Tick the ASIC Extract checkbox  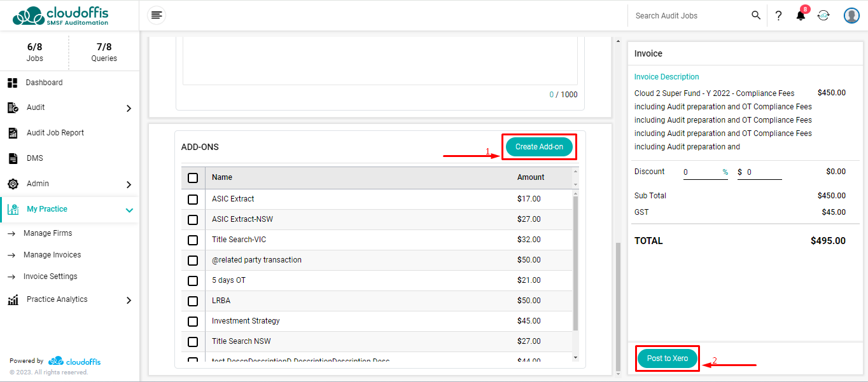[x=193, y=200]
